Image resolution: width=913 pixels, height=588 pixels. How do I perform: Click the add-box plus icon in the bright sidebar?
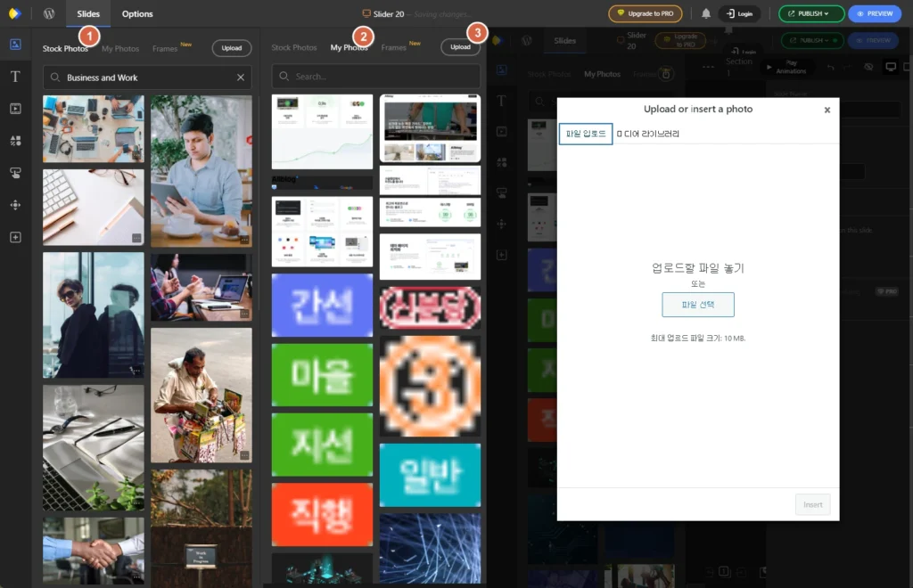click(x=16, y=237)
